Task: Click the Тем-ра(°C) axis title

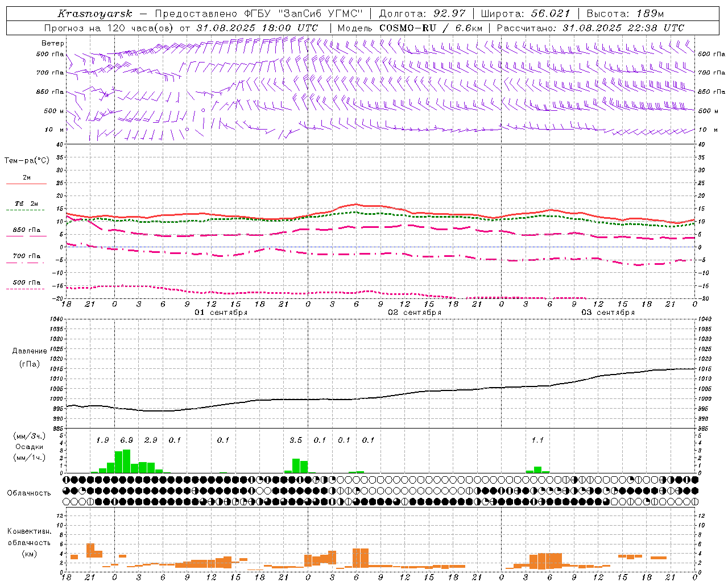Action: click(27, 161)
